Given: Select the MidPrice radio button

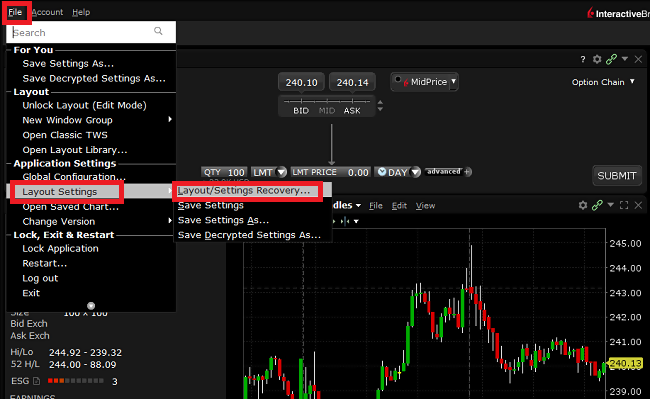Looking at the screenshot, I should [x=398, y=79].
